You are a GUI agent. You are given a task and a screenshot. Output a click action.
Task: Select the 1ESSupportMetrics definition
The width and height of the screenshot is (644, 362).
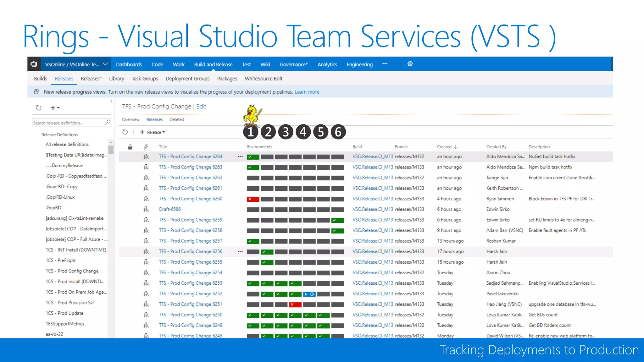[x=65, y=324]
